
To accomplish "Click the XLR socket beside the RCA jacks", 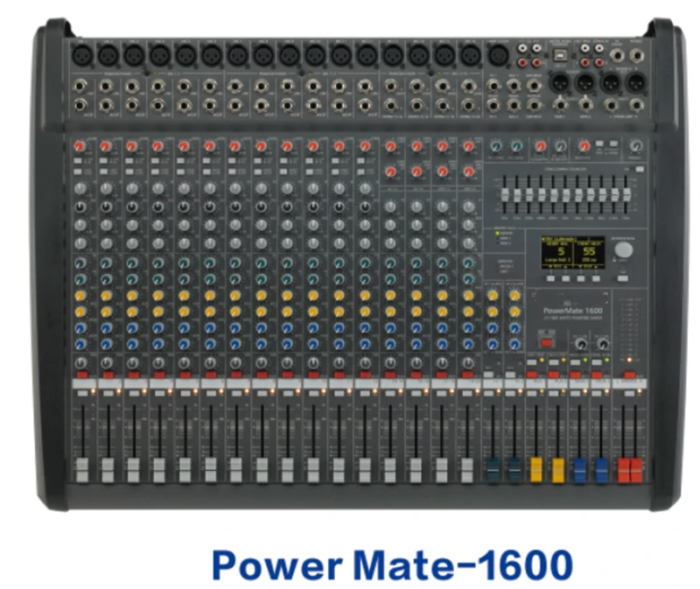I will pyautogui.click(x=497, y=56).
